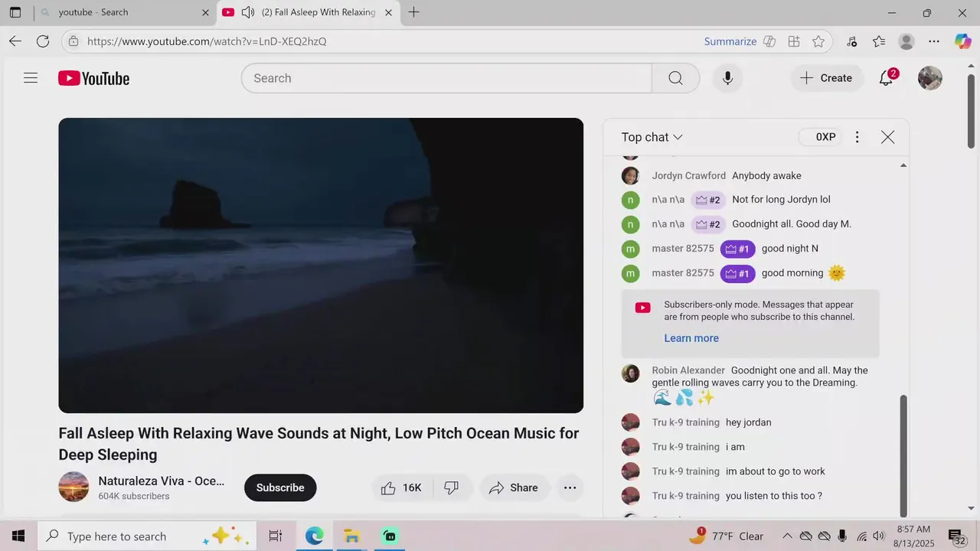Refresh the page
Image resolution: width=980 pixels, height=551 pixels.
[43, 41]
